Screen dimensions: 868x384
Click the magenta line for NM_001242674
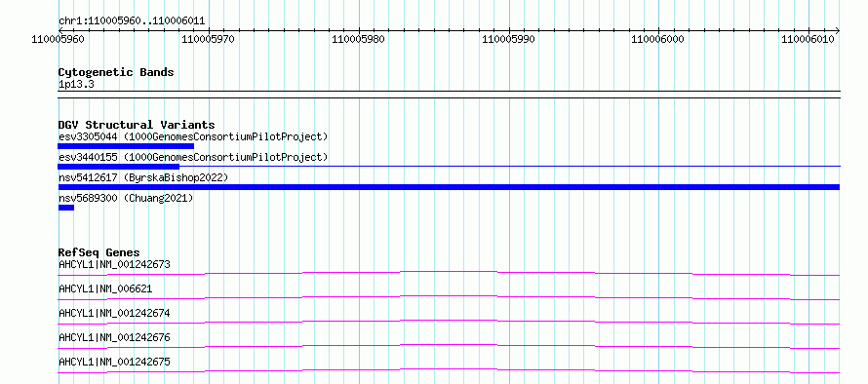pos(449,322)
